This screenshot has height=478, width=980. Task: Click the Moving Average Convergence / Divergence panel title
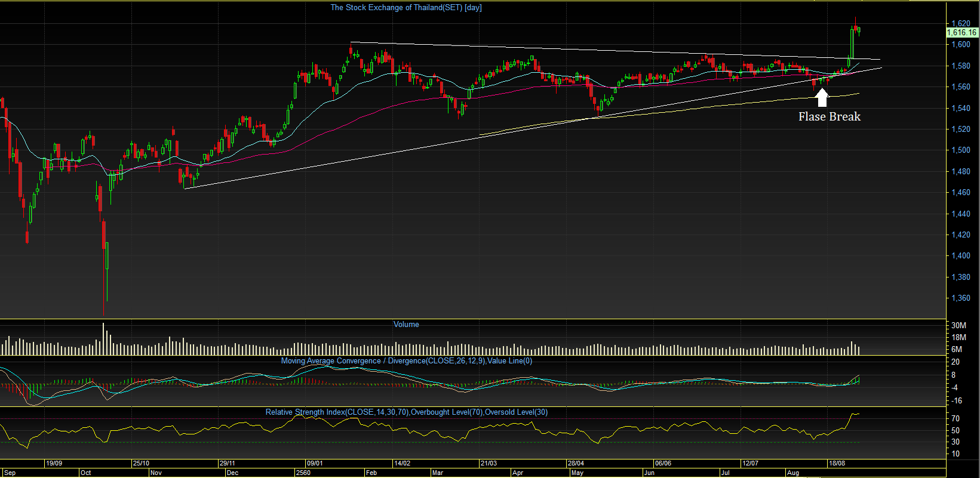(x=406, y=361)
